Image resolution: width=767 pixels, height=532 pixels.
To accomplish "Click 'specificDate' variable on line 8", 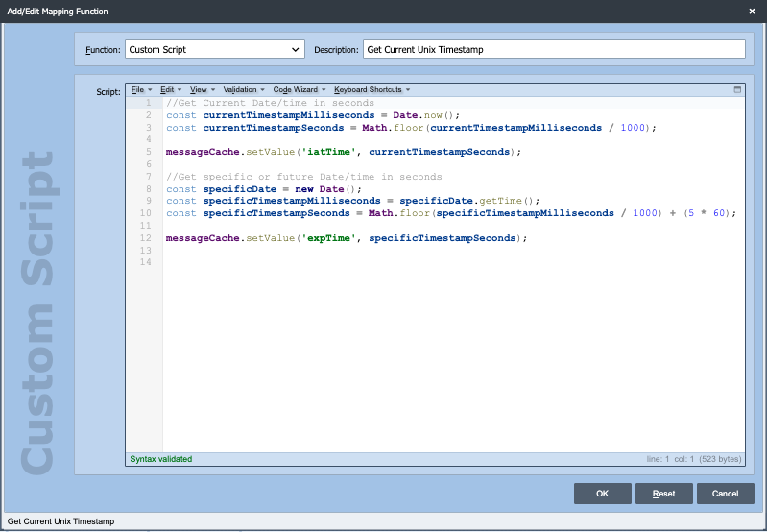I will point(240,189).
